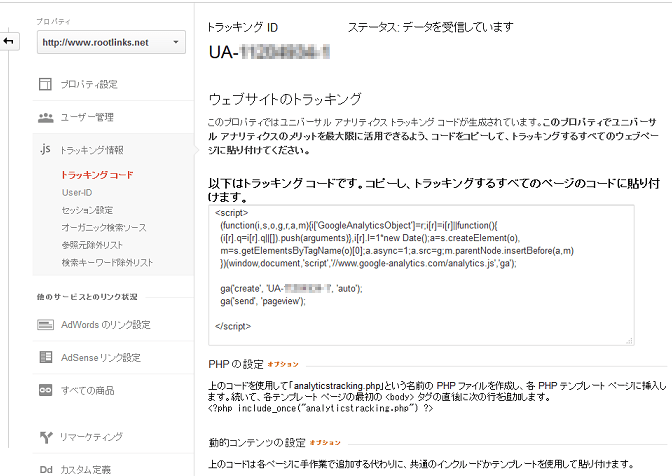Open プロパティ設定 menu item
The image size is (672, 476).
tap(89, 84)
